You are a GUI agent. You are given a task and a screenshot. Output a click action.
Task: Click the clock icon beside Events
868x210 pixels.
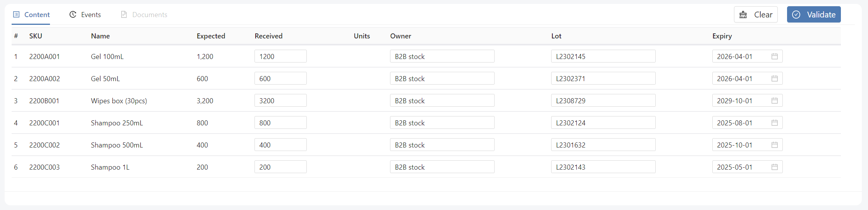pyautogui.click(x=73, y=14)
